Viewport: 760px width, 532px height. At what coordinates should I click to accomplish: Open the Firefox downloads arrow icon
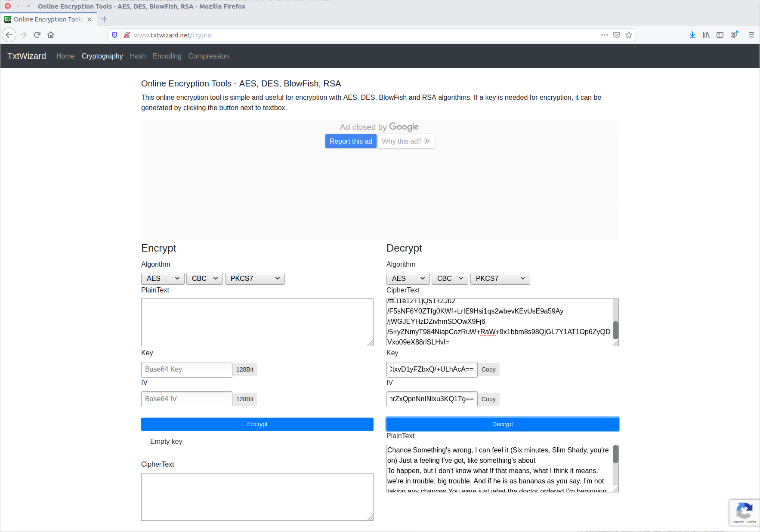click(x=692, y=35)
